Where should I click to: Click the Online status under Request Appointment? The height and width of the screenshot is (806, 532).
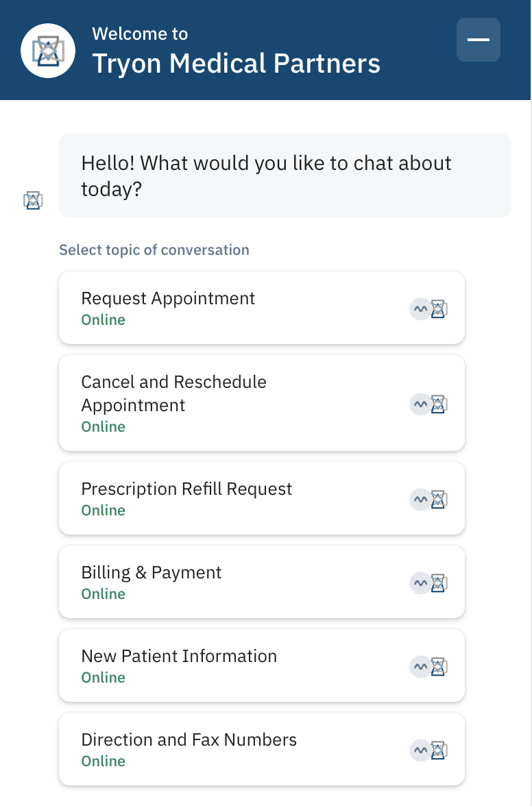tap(104, 320)
